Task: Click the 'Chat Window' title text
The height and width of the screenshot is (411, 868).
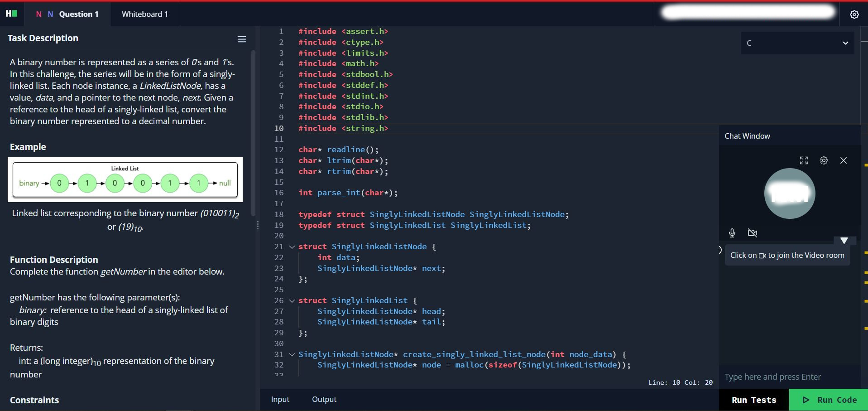Action: [x=747, y=136]
